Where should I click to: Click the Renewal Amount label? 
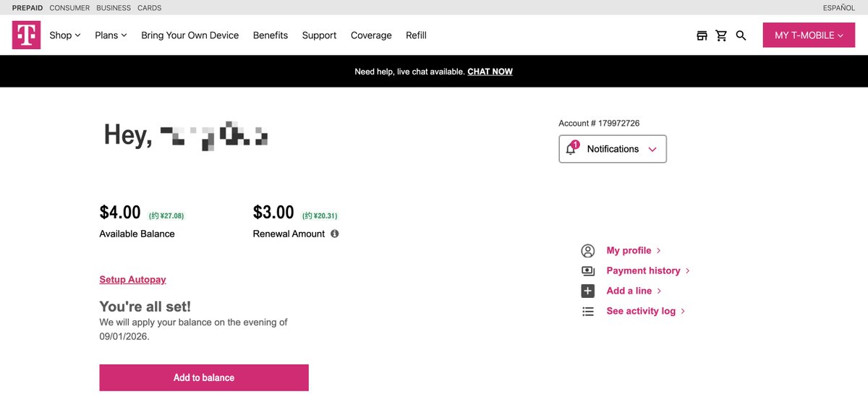click(x=289, y=234)
